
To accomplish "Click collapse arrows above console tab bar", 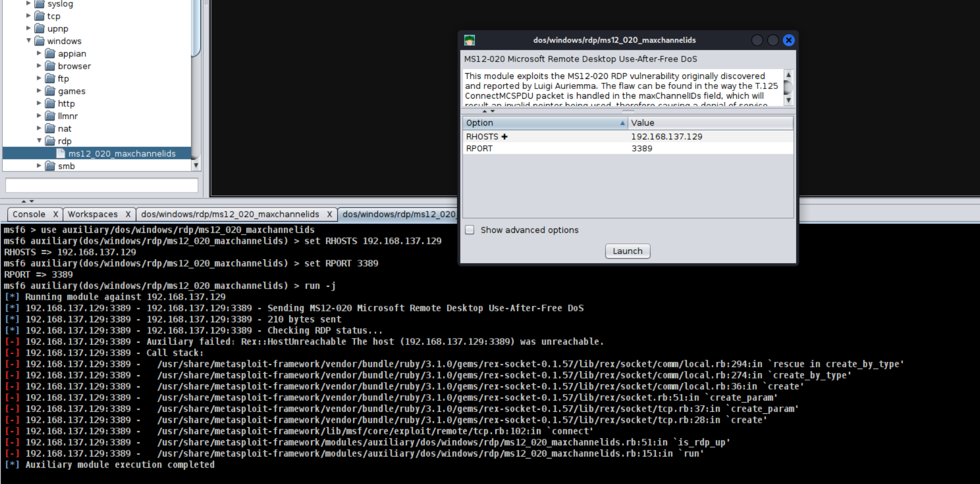I will point(27,201).
